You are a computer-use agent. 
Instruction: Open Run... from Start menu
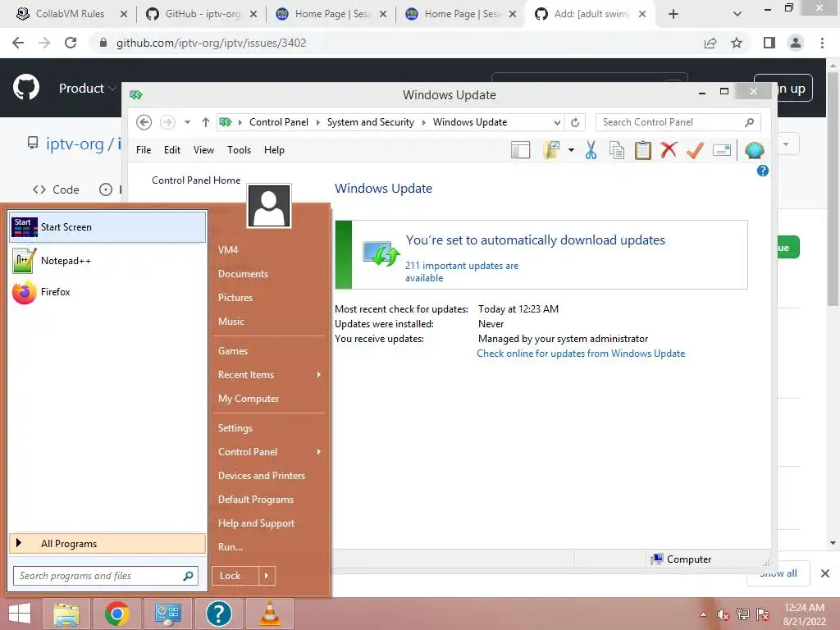click(231, 547)
